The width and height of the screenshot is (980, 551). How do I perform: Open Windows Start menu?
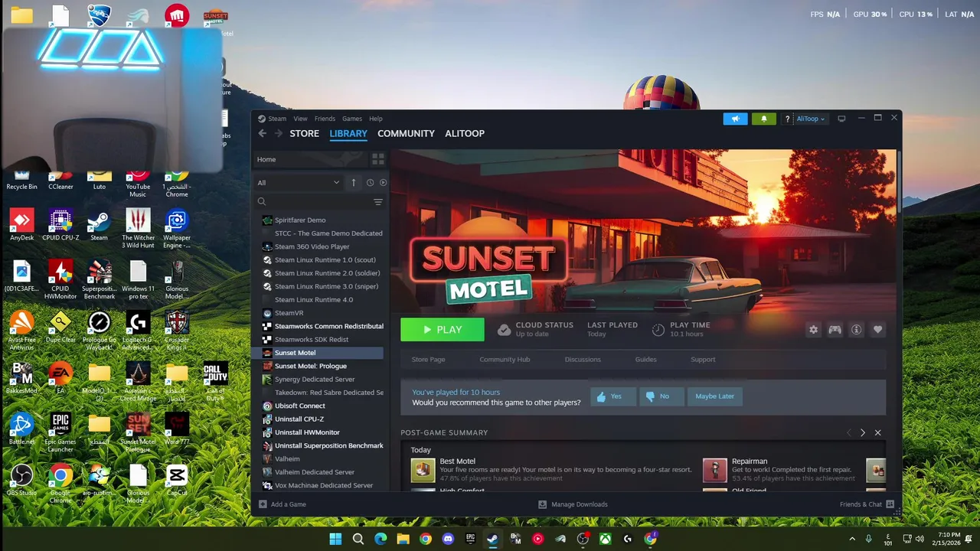[335, 539]
